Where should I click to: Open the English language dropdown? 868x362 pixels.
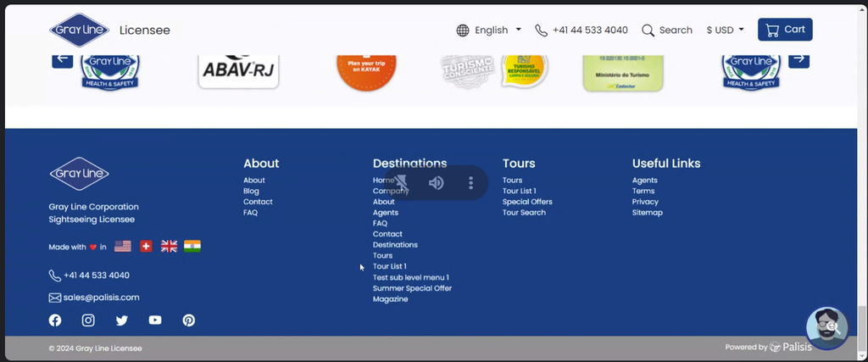(x=498, y=31)
